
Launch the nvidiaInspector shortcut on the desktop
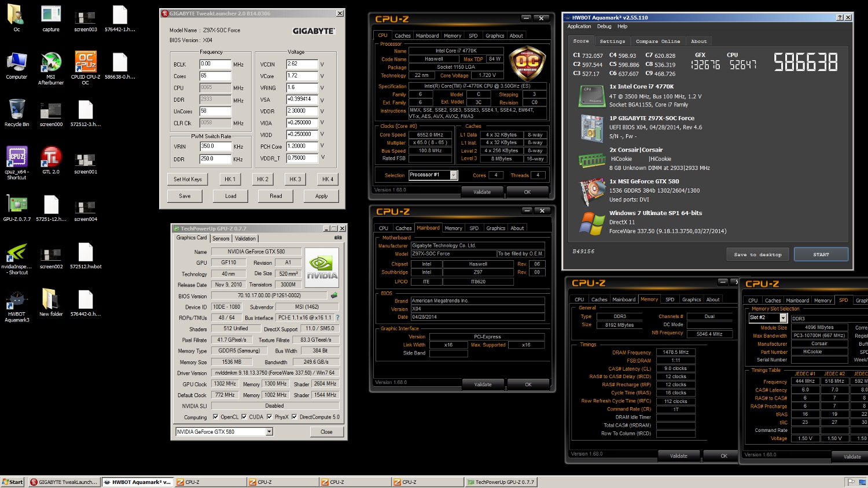(x=16, y=258)
